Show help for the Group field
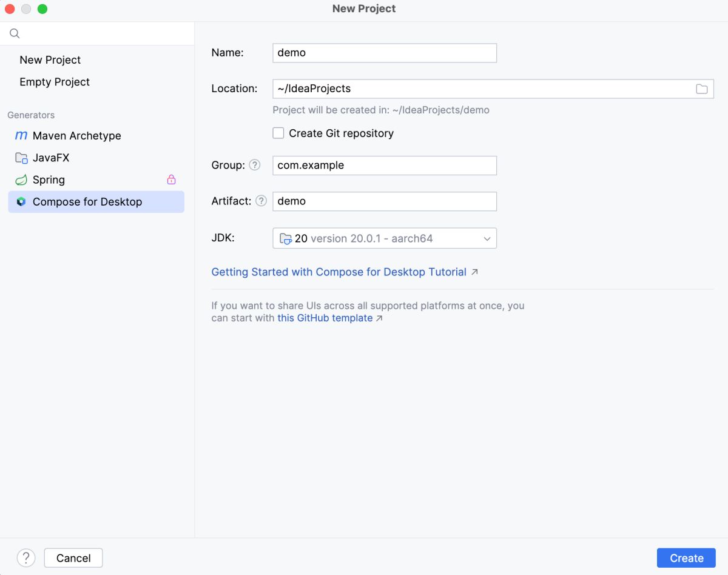The height and width of the screenshot is (575, 728). pyautogui.click(x=255, y=165)
